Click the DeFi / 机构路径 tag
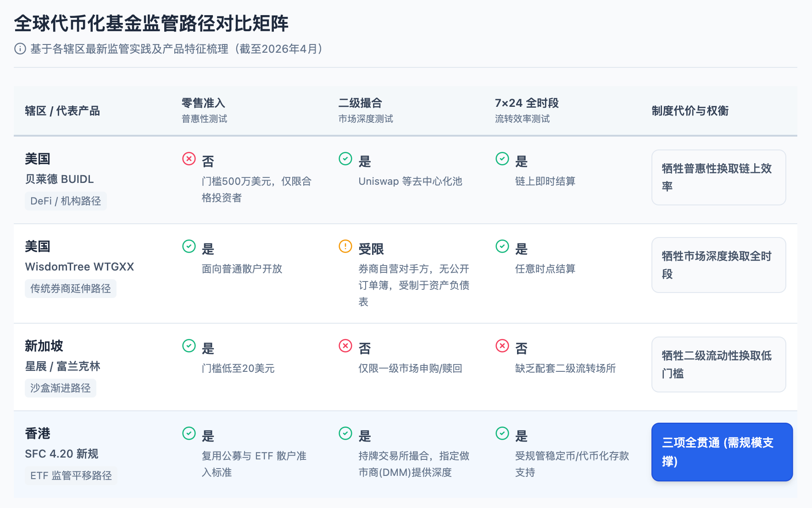The image size is (812, 508). (x=66, y=201)
